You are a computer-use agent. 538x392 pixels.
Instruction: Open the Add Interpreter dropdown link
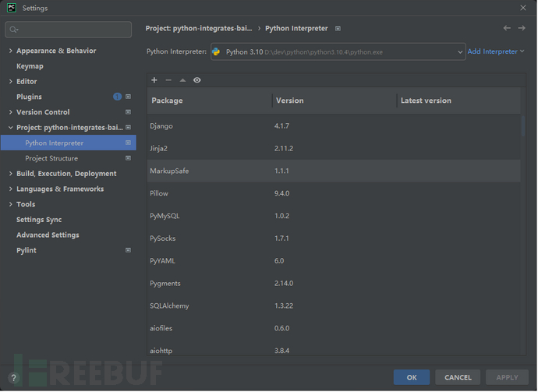tap(496, 51)
